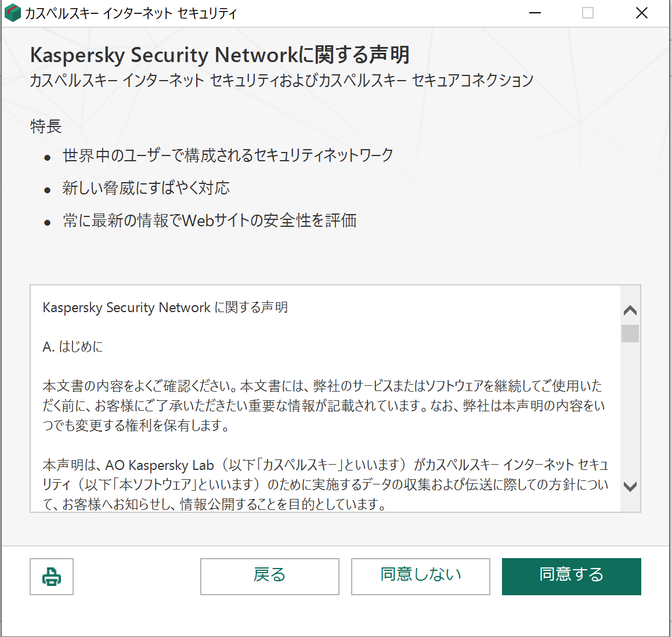Click the bullet 新しい脅威にすばやく対応
The image size is (672, 637).
tap(146, 187)
